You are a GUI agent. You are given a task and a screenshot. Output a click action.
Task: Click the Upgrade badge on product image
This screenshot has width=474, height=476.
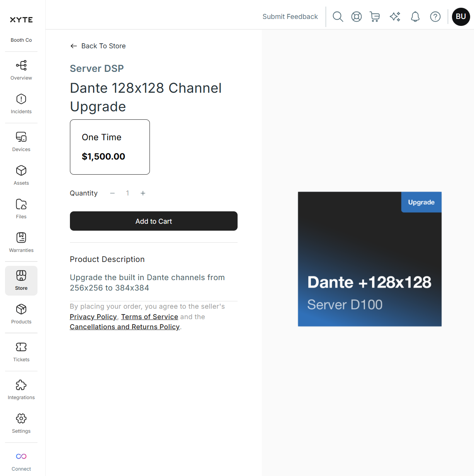[x=421, y=202]
